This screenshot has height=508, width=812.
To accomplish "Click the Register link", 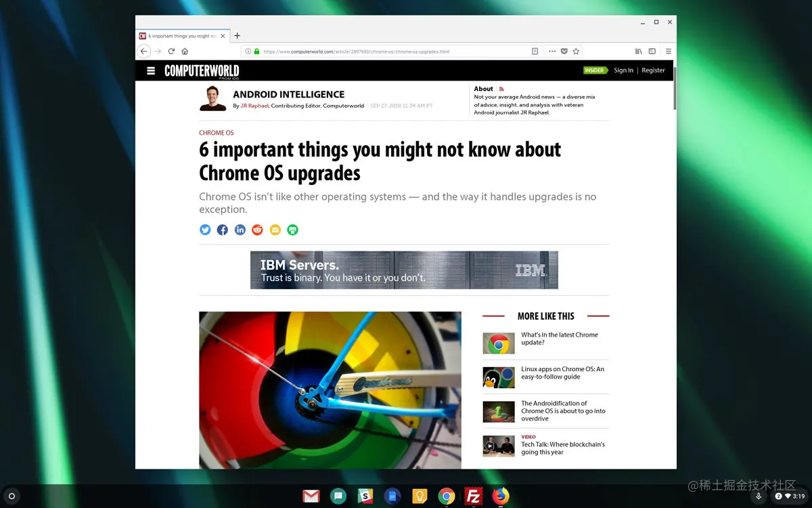I will point(653,70).
